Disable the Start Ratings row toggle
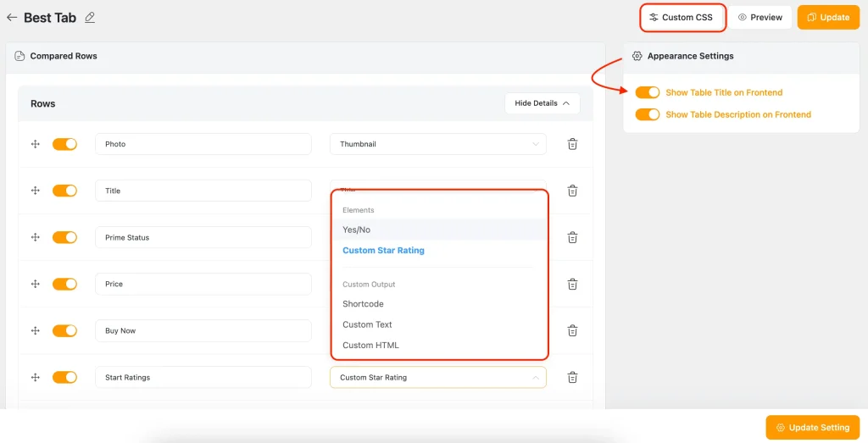This screenshot has height=443, width=868. (x=64, y=377)
